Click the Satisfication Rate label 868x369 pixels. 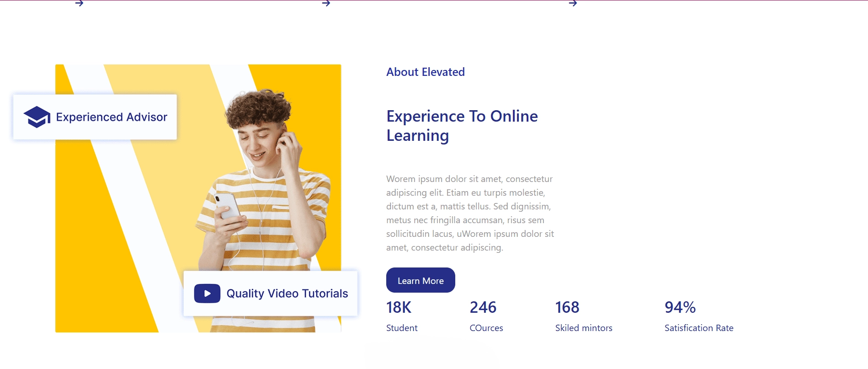(698, 328)
